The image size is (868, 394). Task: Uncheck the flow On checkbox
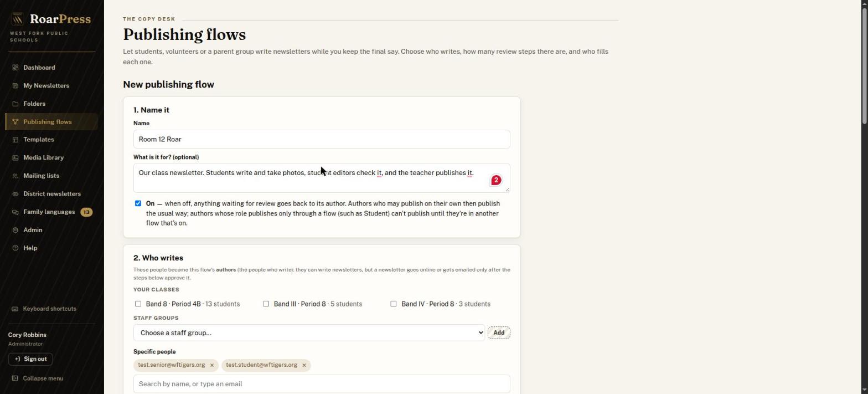pos(138,203)
